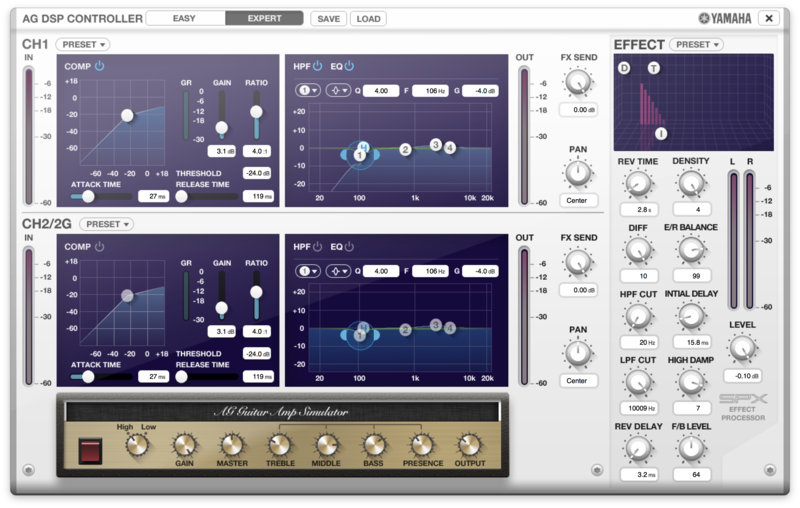The image size is (800, 508).
Task: Toggle the CH2/2G EQ power button
Action: pyautogui.click(x=350, y=246)
